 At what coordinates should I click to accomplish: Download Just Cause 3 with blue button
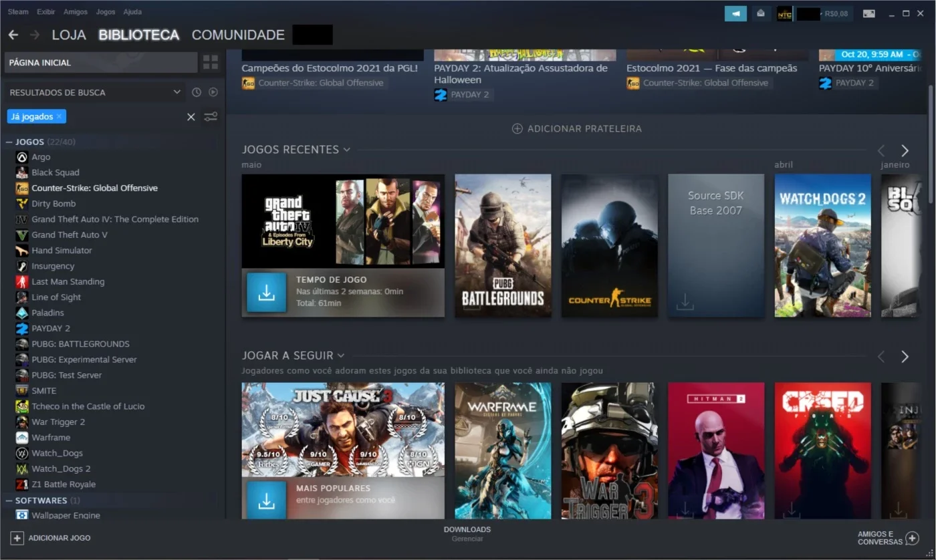click(267, 500)
